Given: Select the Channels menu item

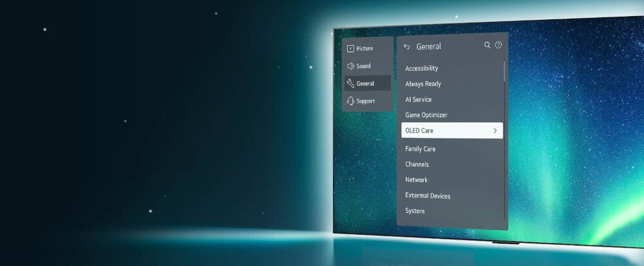Looking at the screenshot, I should (x=417, y=164).
